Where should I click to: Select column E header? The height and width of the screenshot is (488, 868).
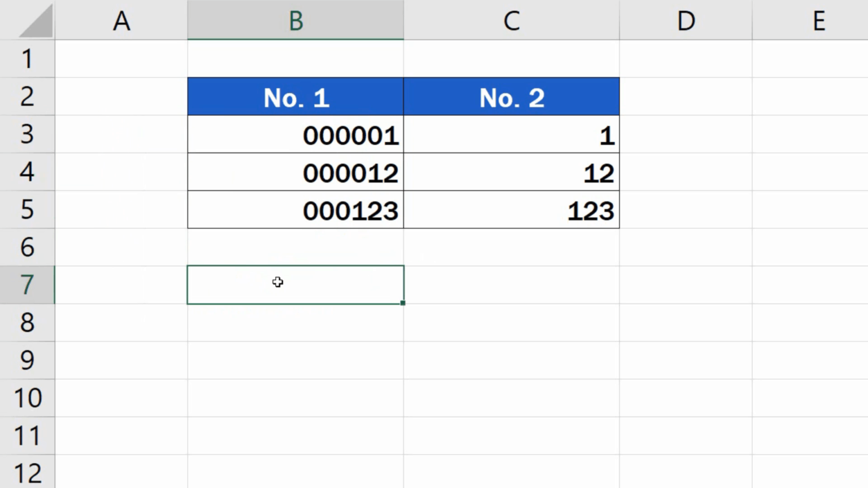[x=819, y=21]
